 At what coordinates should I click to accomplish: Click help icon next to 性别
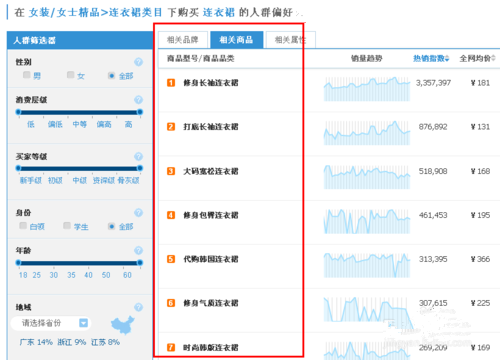(138, 62)
